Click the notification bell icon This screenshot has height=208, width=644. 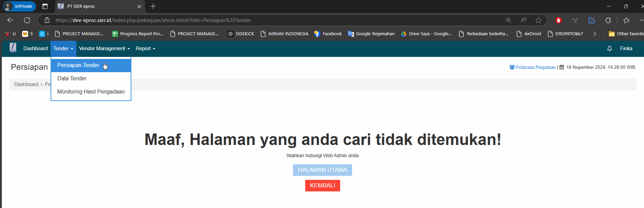609,48
